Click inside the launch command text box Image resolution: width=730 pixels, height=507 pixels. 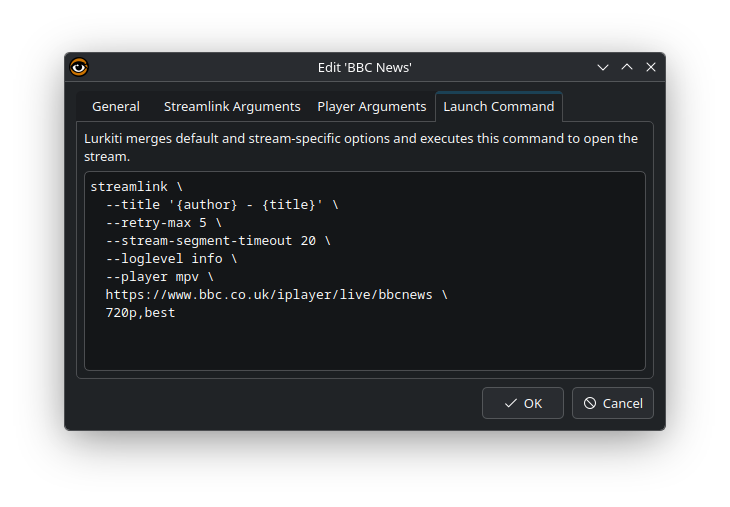tap(365, 271)
